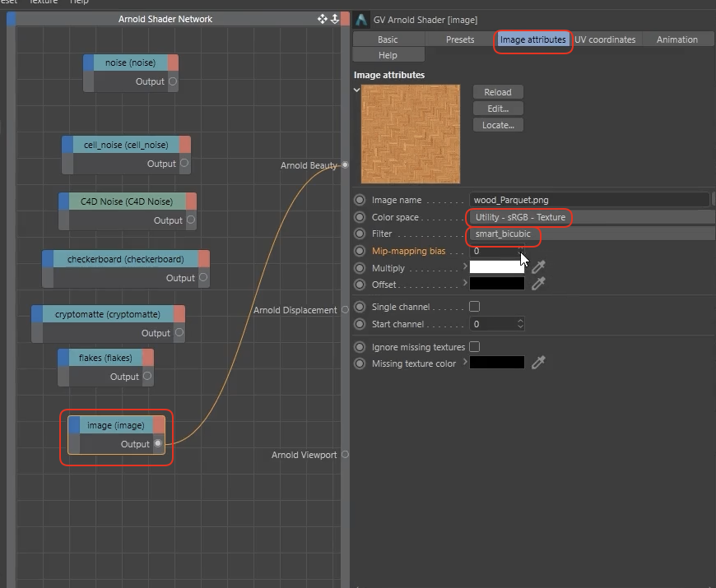Image resolution: width=716 pixels, height=588 pixels.
Task: Switch to the Animation tab
Action: pyautogui.click(x=677, y=39)
